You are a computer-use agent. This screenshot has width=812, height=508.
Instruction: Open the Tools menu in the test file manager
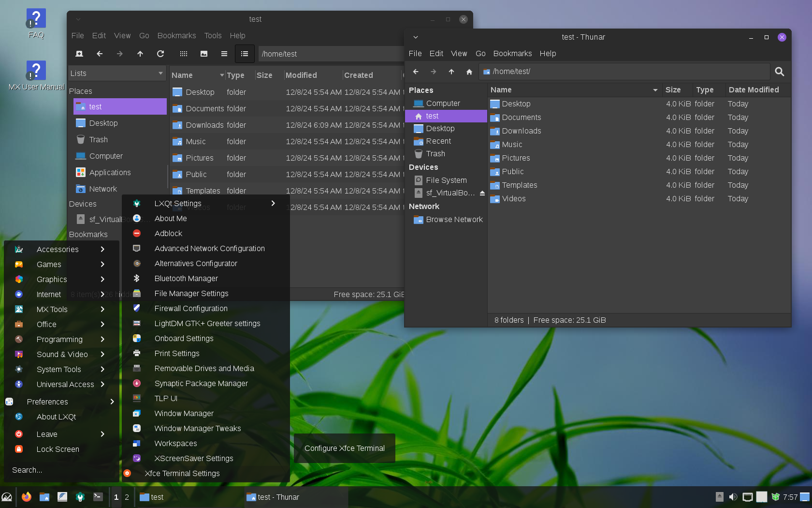[213, 35]
